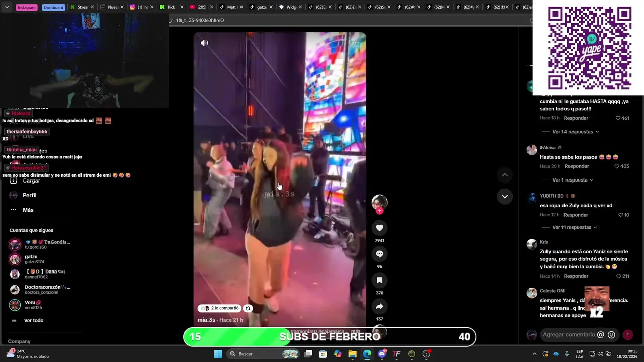Open the video three-dot options menu
Viewport: 644px width, 362px height.
355,43
